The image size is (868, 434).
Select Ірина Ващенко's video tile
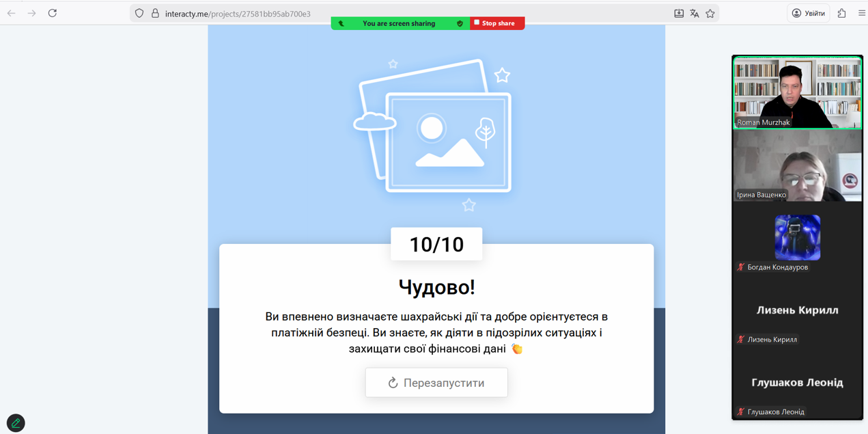[x=797, y=165]
